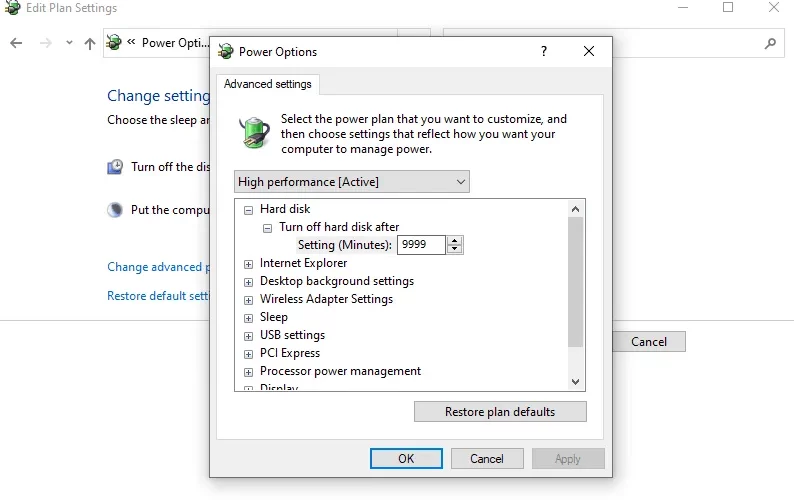
Task: Click the settings list scroll down arrow
Action: pos(575,382)
